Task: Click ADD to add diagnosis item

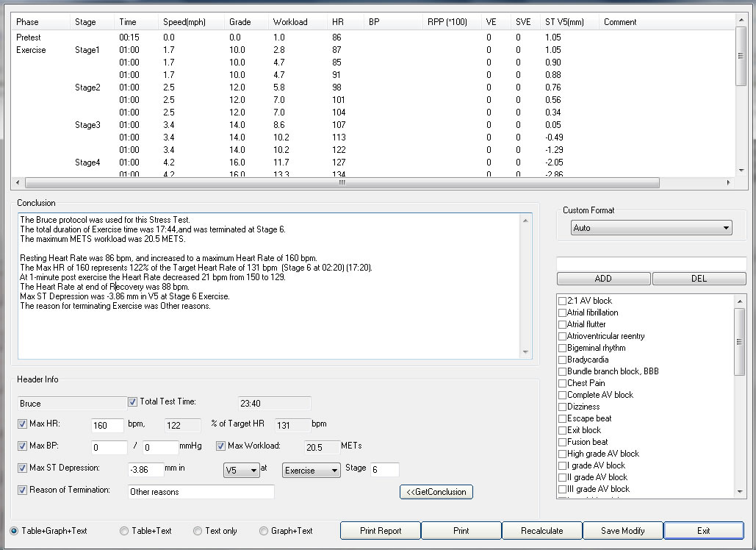Action: tap(603, 279)
